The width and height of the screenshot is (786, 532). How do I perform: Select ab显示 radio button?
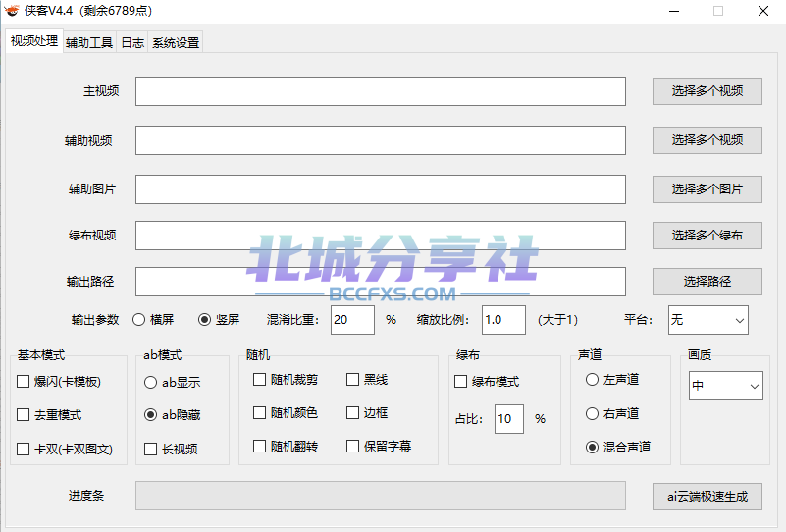tap(150, 383)
